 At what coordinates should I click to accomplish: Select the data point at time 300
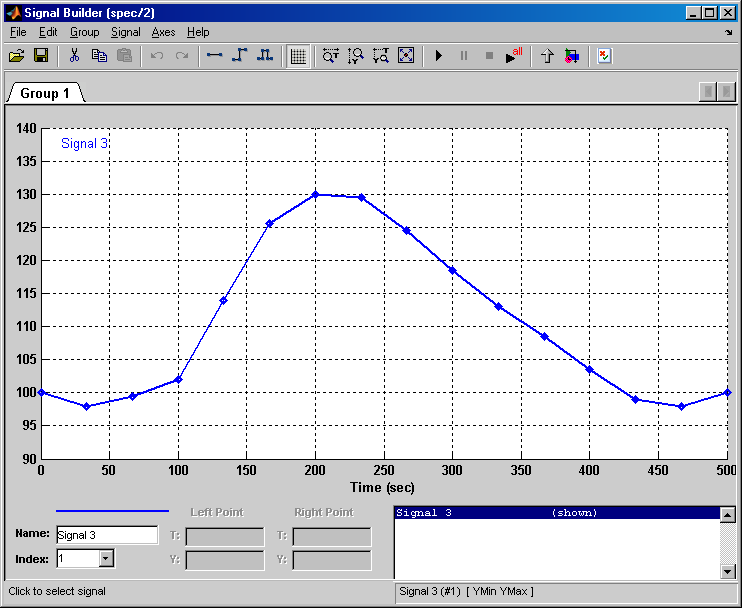coord(452,271)
